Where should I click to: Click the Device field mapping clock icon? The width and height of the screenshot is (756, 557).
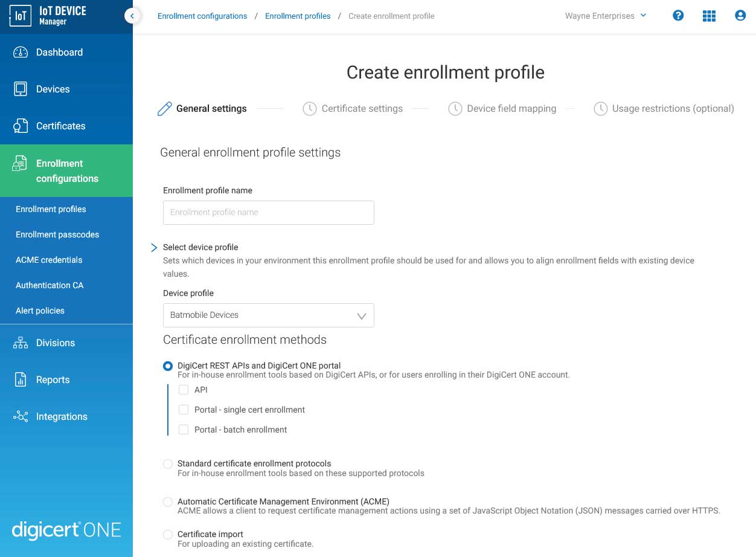[x=455, y=109]
